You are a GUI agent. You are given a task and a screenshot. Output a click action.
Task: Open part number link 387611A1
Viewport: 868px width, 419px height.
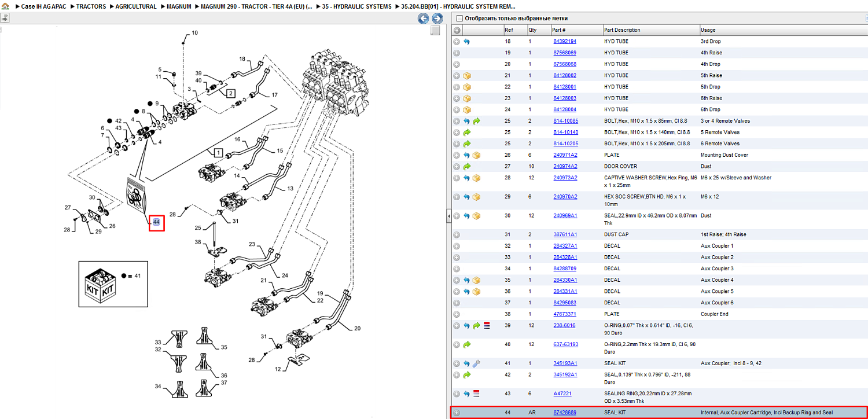565,234
